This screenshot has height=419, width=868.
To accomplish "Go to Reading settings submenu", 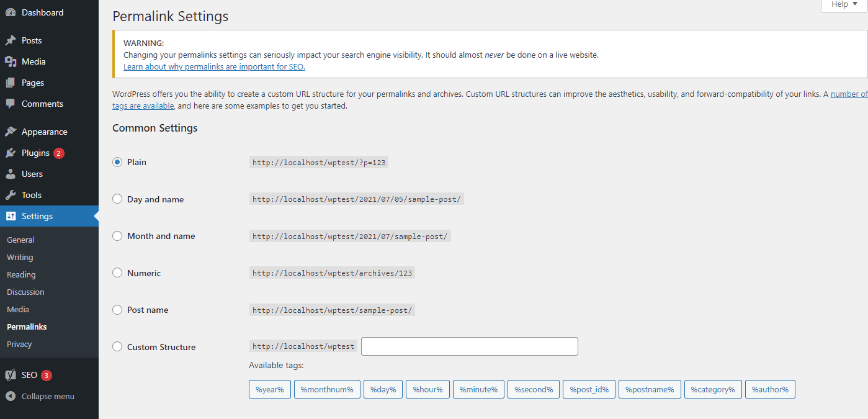I will coord(21,274).
